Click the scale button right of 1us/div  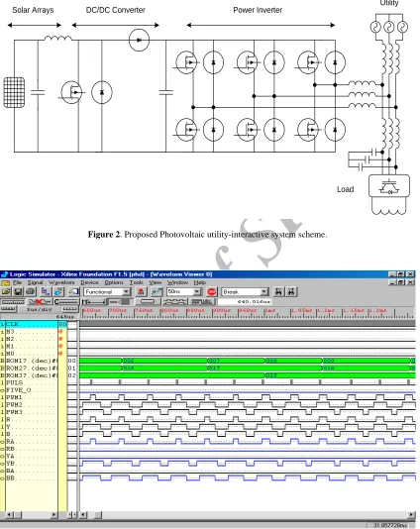click(69, 309)
